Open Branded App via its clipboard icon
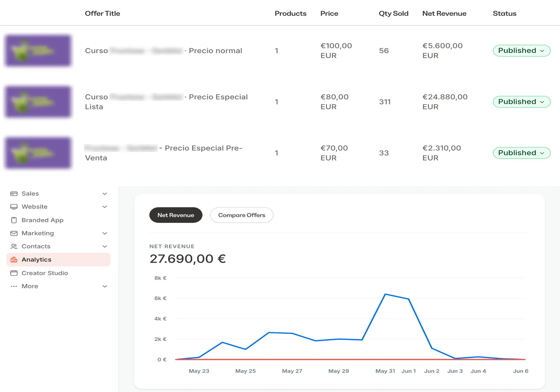560x392 pixels. click(14, 220)
